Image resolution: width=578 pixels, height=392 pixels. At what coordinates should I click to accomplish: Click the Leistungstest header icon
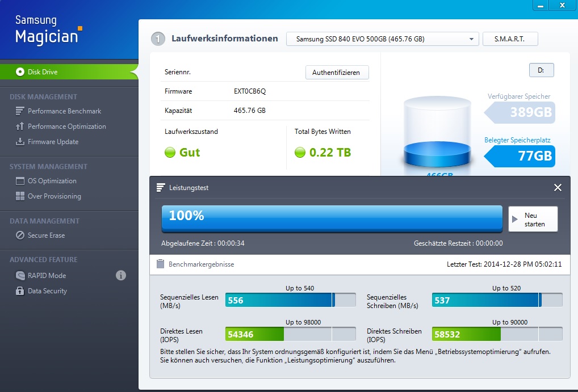[x=160, y=188]
